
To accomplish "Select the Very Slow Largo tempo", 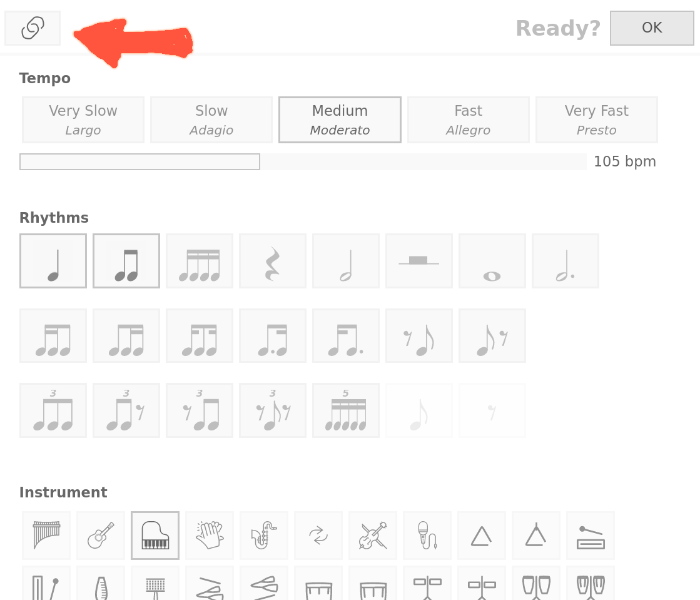I will (x=83, y=120).
